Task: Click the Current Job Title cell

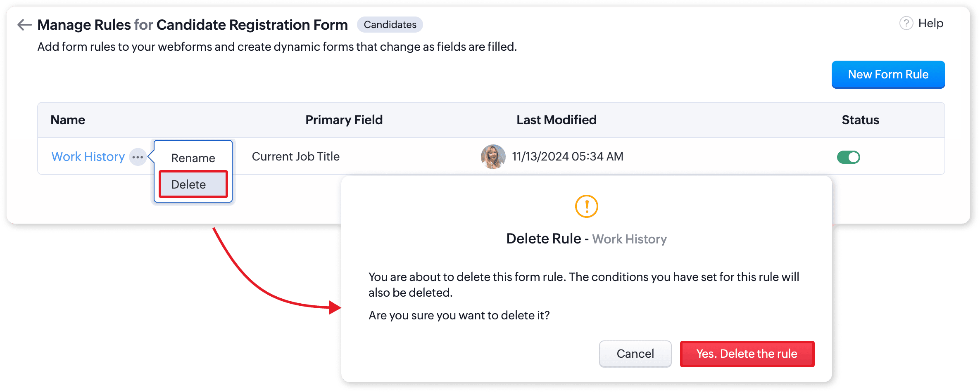Action: pos(295,157)
